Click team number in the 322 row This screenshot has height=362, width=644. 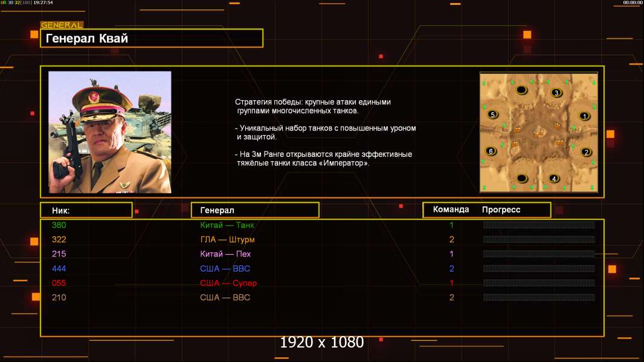[x=451, y=240]
